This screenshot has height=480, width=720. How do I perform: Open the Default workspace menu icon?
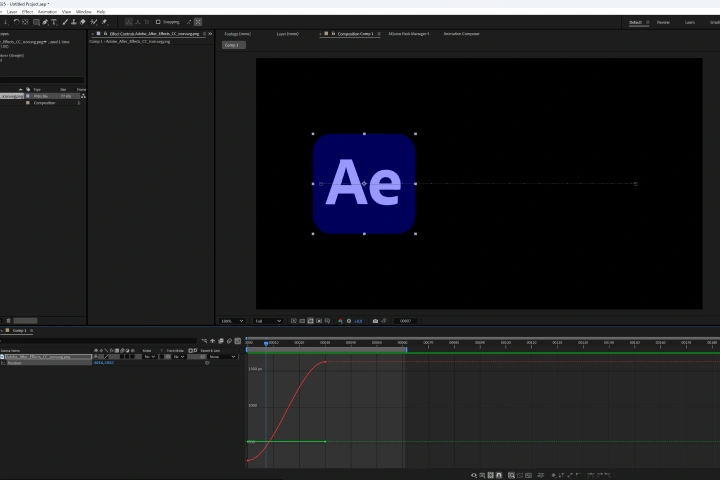click(648, 22)
